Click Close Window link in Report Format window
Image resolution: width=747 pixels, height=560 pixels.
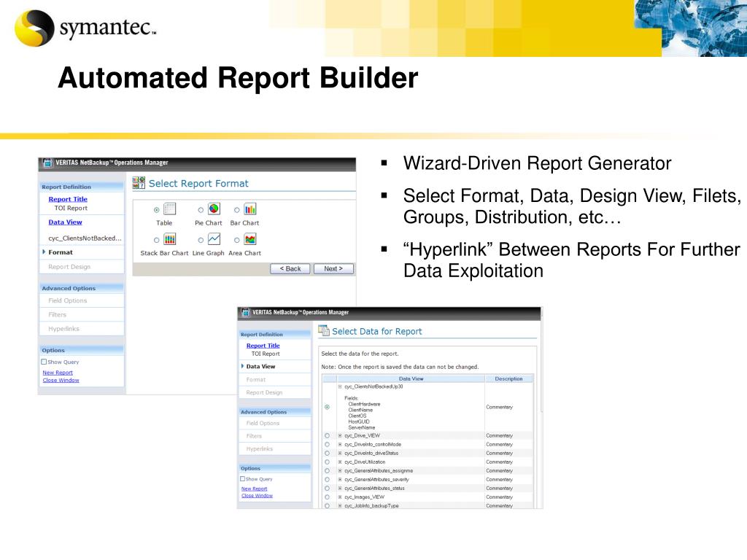point(61,380)
